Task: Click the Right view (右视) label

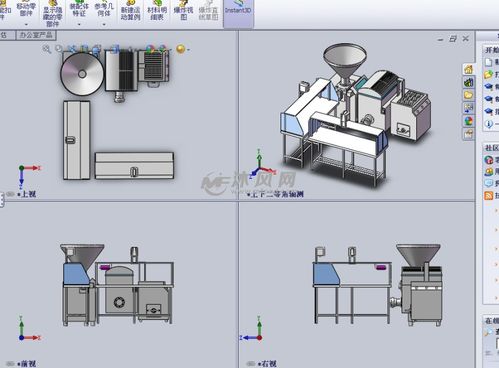Action: coord(269,363)
